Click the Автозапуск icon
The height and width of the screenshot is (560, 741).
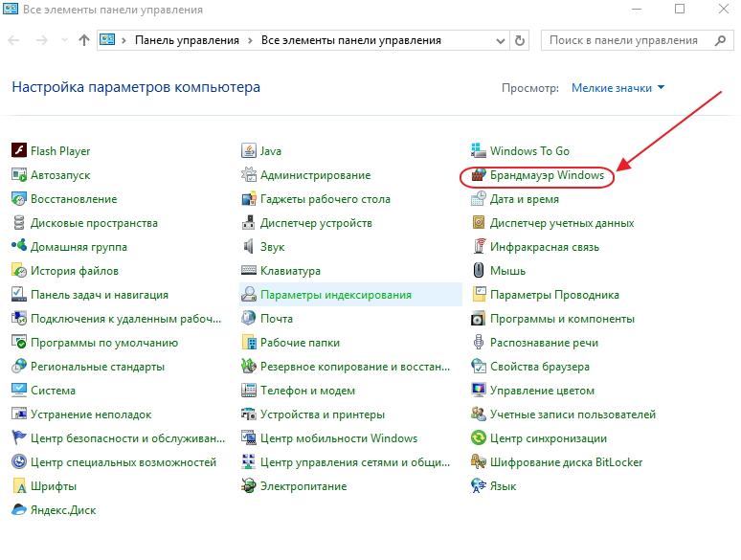coord(19,174)
